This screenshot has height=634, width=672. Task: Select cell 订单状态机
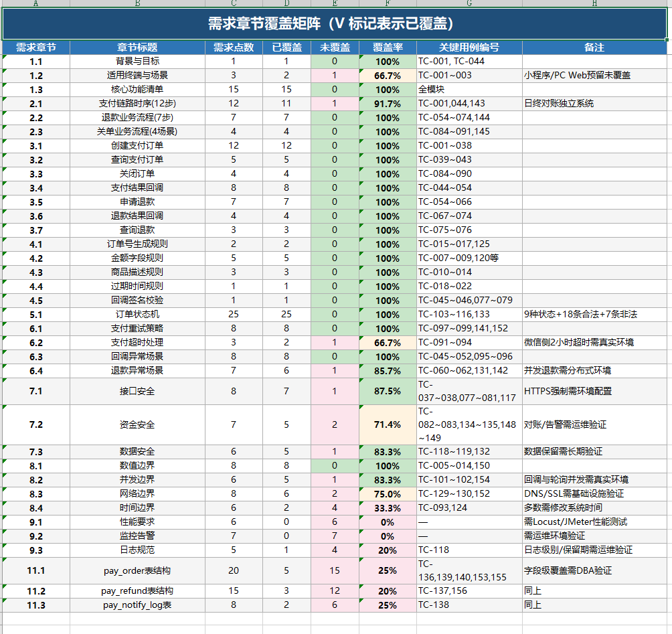point(138,315)
